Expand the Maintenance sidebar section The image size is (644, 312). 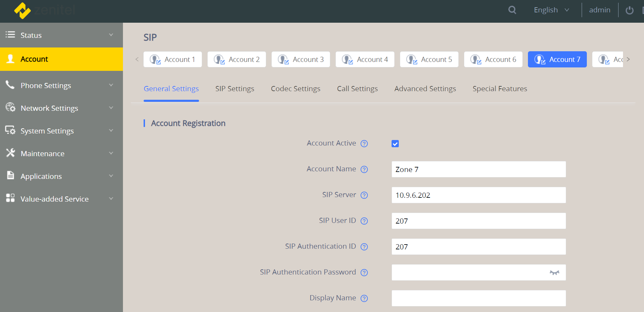(61, 153)
